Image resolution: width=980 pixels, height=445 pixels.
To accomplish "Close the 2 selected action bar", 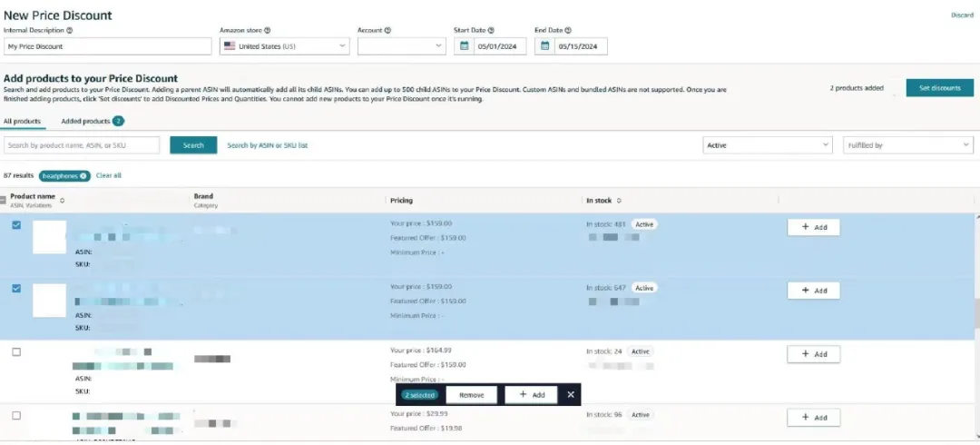I will 571,394.
